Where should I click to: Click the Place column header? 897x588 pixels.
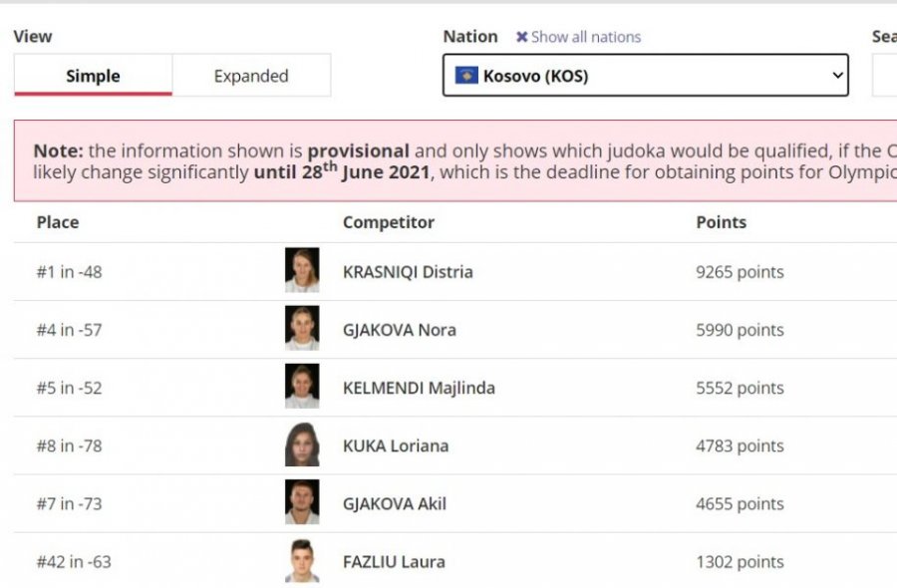click(x=58, y=222)
